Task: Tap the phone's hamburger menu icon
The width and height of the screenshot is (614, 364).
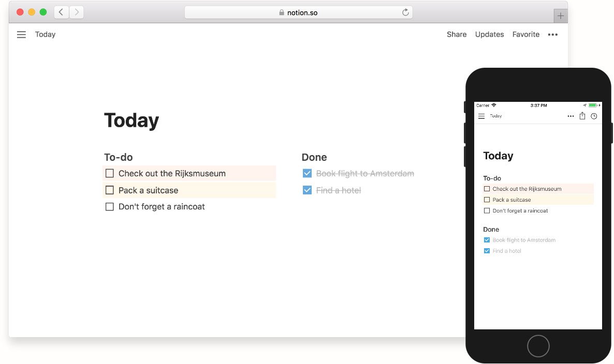Action: point(481,116)
